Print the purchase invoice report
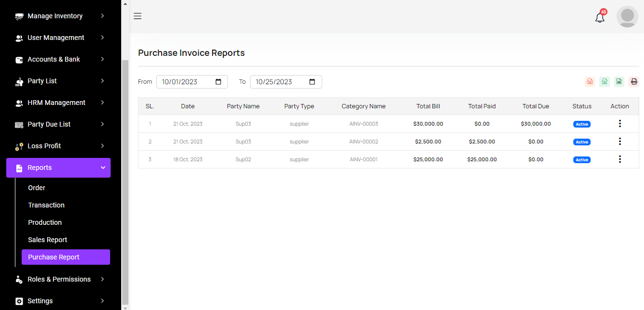Viewport: 644px width, 310px height. (634, 82)
